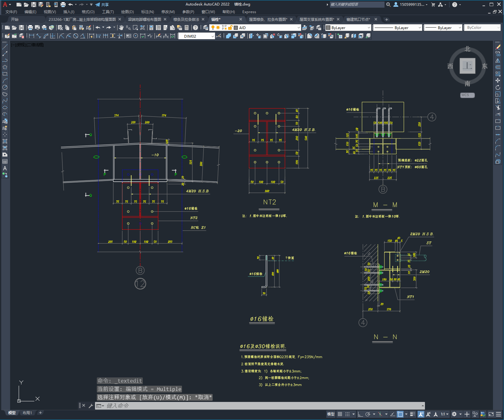
Task: Activate the Pan hand tool
Action: click(121, 28)
